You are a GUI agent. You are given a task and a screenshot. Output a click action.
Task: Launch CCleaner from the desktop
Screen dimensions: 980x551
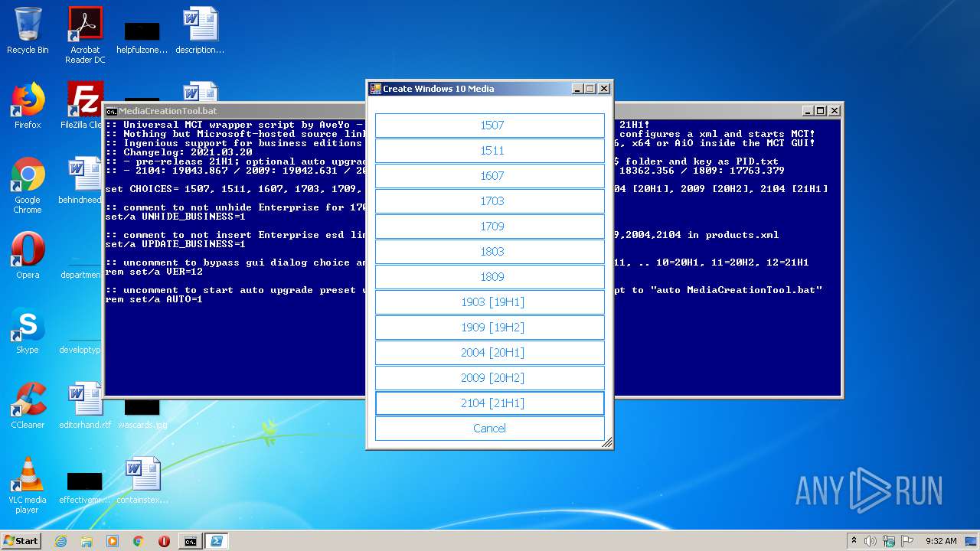coord(28,406)
